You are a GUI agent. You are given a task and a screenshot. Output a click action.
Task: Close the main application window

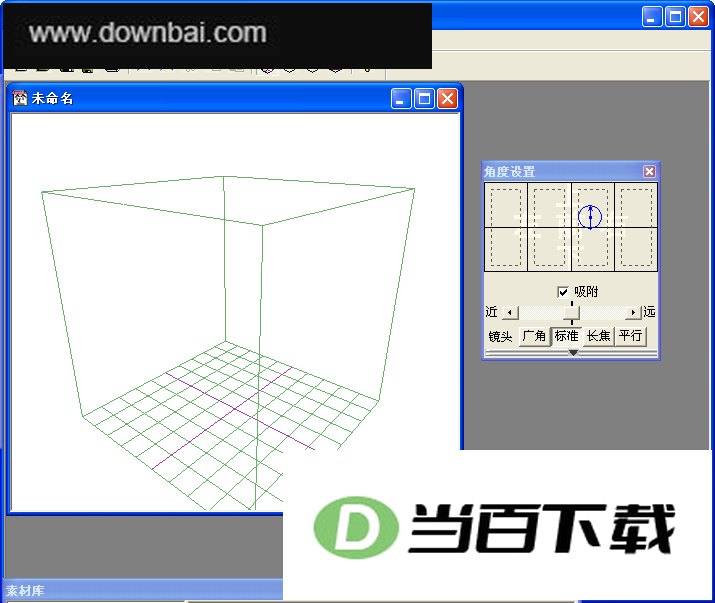pyautogui.click(x=698, y=17)
